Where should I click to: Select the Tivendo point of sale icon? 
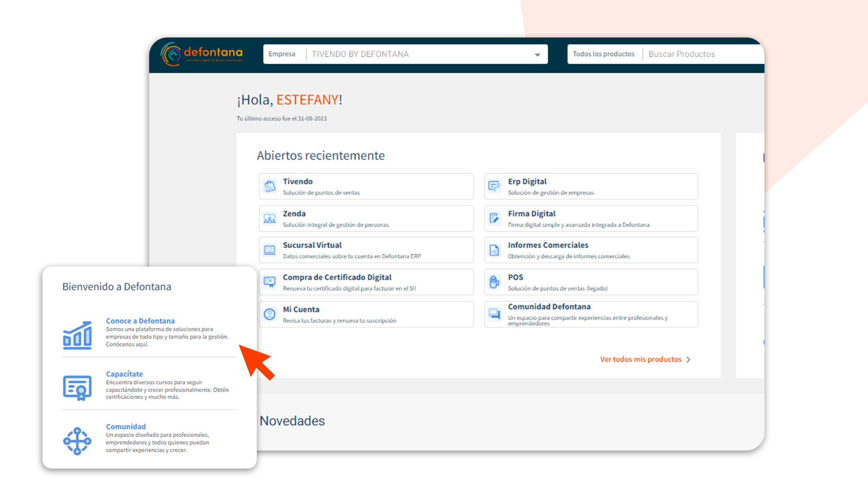(x=270, y=186)
